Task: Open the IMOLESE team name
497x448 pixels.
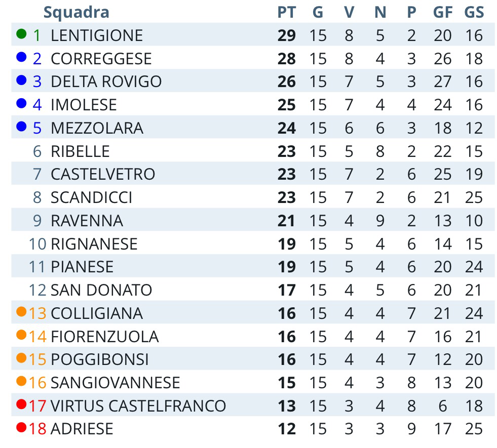Action: pos(84,105)
